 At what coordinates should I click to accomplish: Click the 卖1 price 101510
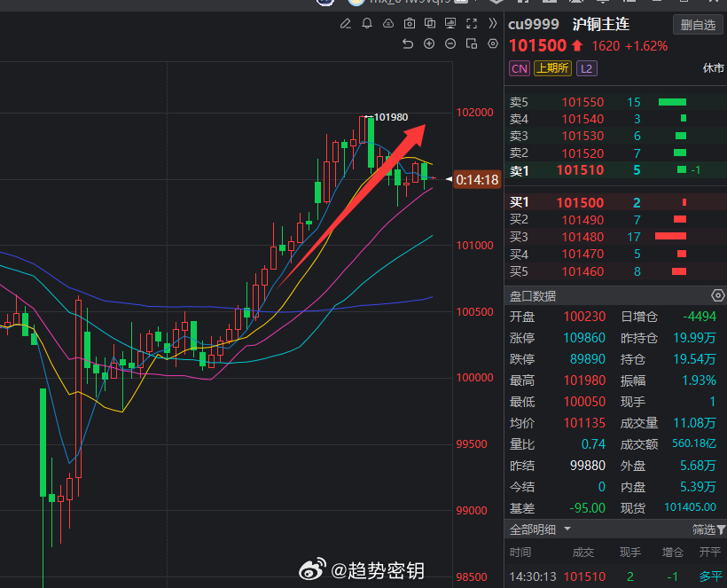581,170
